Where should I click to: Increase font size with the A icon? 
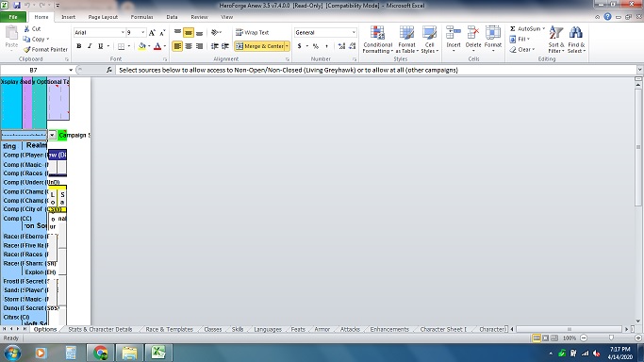153,32
